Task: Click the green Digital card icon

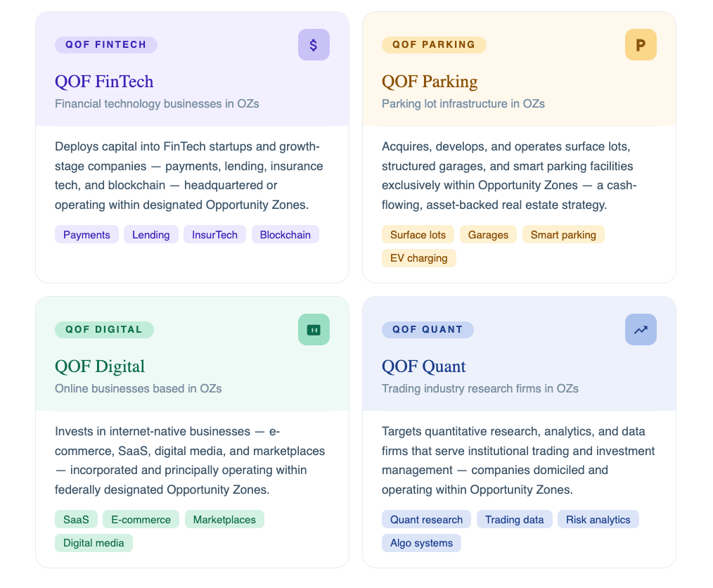Action: (x=314, y=330)
